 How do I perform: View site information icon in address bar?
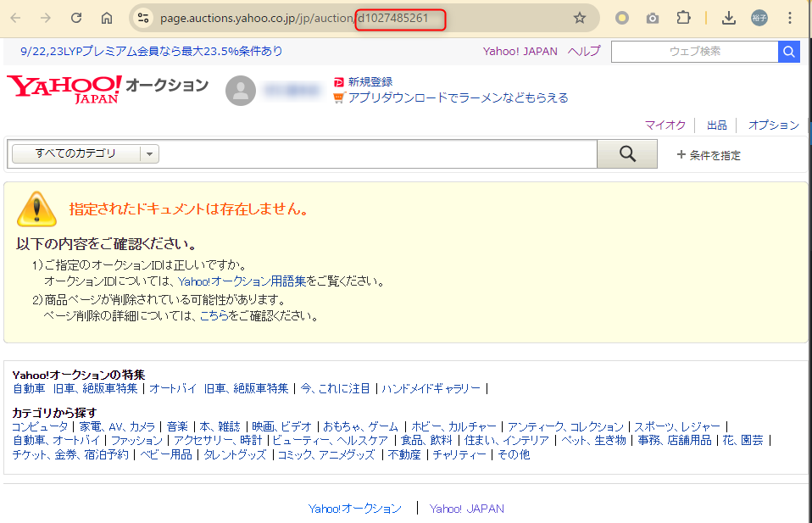click(x=143, y=18)
